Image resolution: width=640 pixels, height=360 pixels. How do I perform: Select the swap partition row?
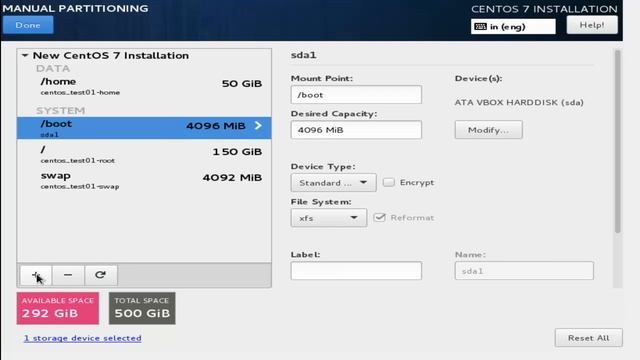click(144, 180)
